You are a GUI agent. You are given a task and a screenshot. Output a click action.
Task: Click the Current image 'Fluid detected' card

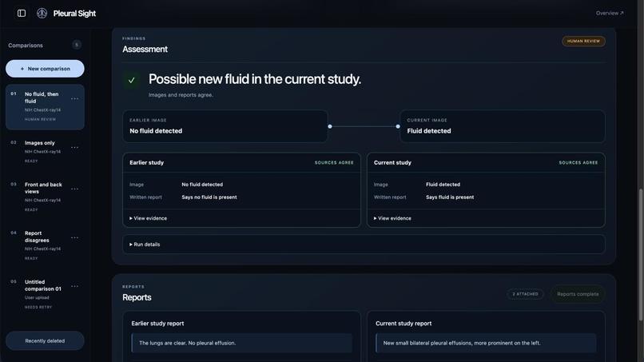pyautogui.click(x=503, y=126)
